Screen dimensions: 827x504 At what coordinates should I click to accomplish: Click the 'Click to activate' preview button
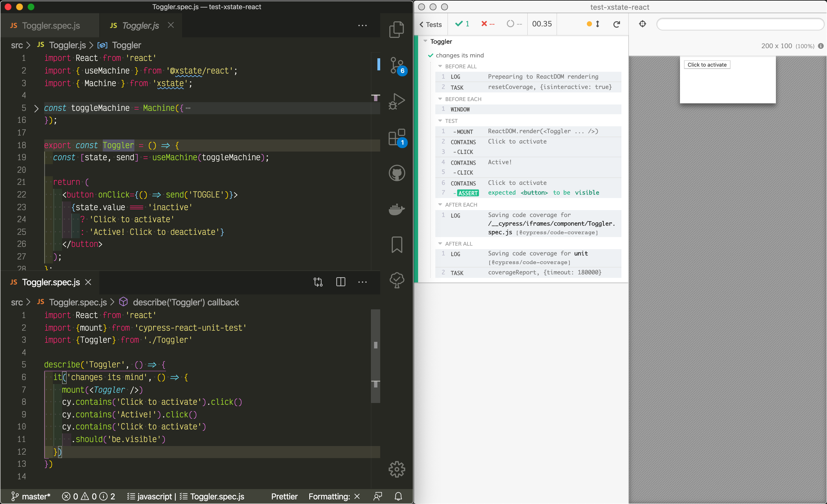pos(707,65)
